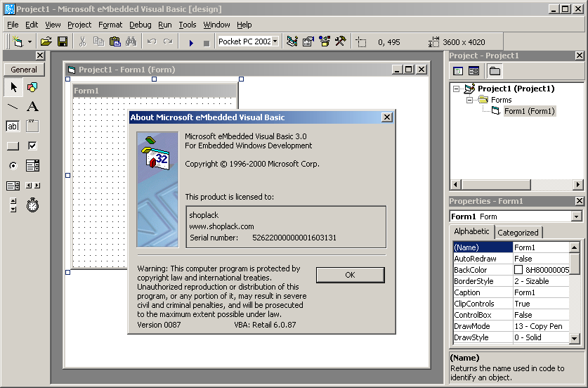588x388 pixels.
Task: Collapse the Project1 tree node
Action: (x=456, y=89)
